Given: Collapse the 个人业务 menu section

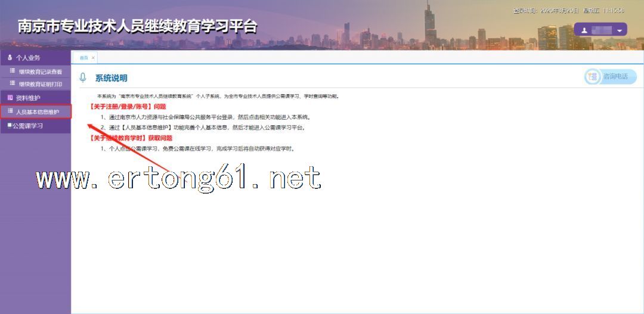Looking at the screenshot, I should [x=28, y=58].
